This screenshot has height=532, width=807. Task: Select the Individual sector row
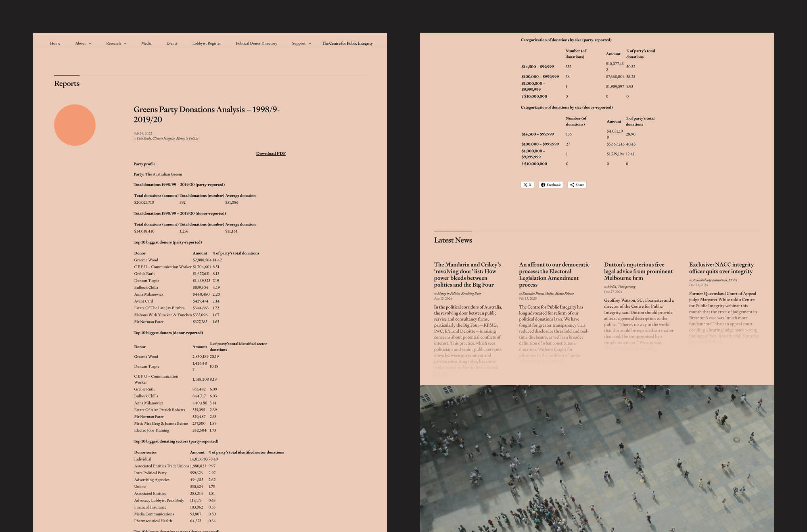pos(209,459)
